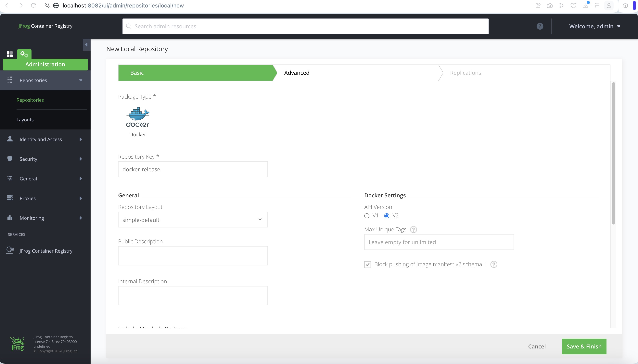This screenshot has width=638, height=364.
Task: Click the Save & Finish button
Action: [584, 346]
